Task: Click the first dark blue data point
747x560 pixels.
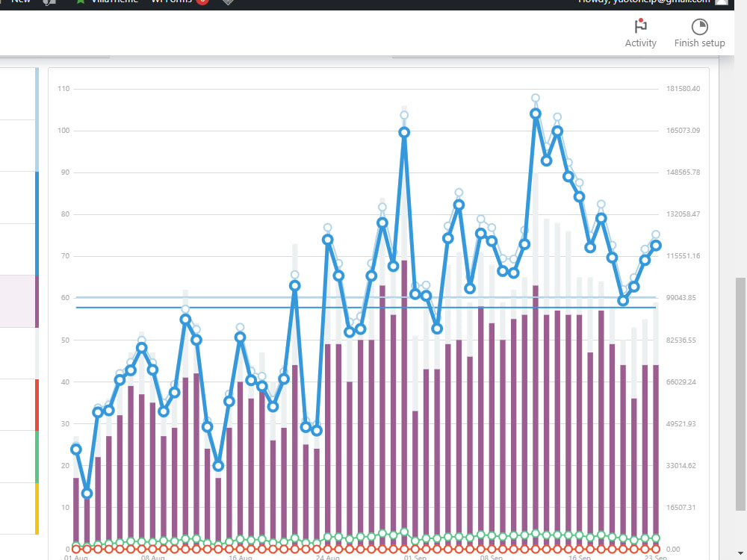Action: pos(75,449)
